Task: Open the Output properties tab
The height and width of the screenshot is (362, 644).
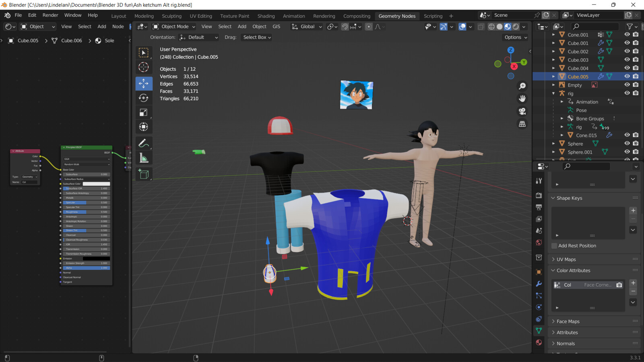Action: pyautogui.click(x=539, y=207)
